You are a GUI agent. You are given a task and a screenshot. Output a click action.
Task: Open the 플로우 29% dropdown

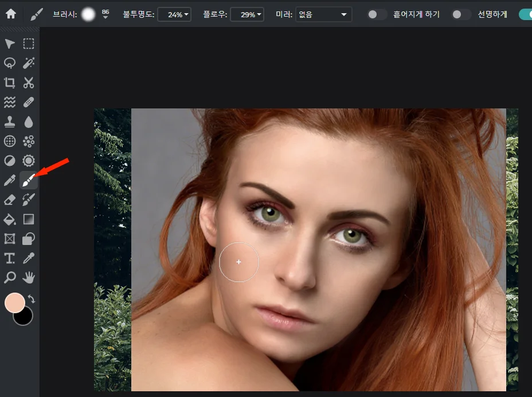247,14
